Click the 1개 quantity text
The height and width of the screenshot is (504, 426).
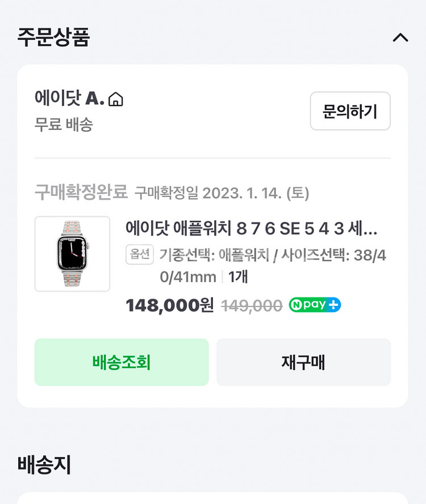(x=238, y=277)
